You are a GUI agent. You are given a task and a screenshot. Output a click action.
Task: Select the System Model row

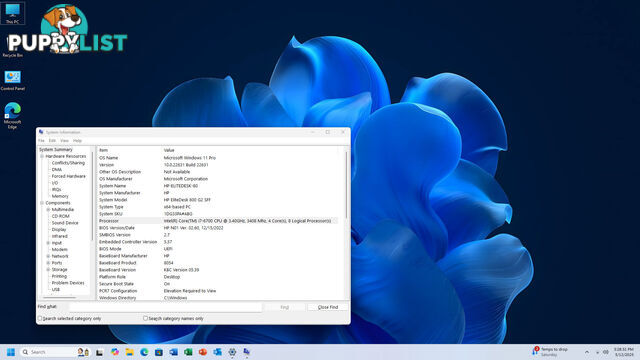pos(218,200)
